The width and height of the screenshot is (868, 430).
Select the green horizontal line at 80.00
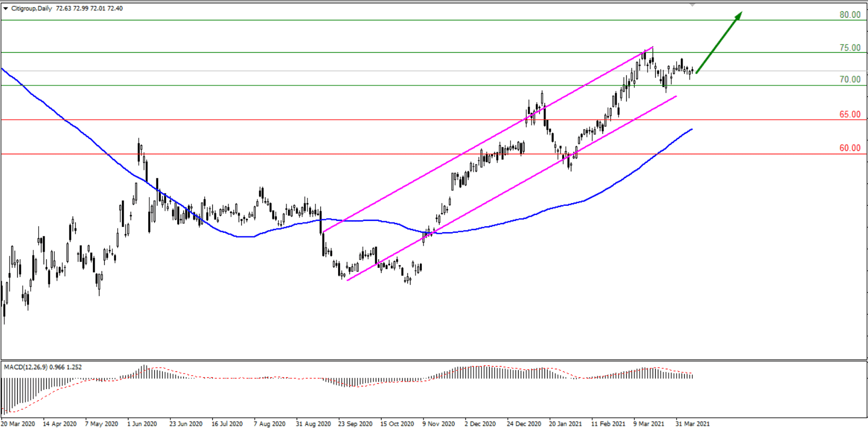coord(322,20)
